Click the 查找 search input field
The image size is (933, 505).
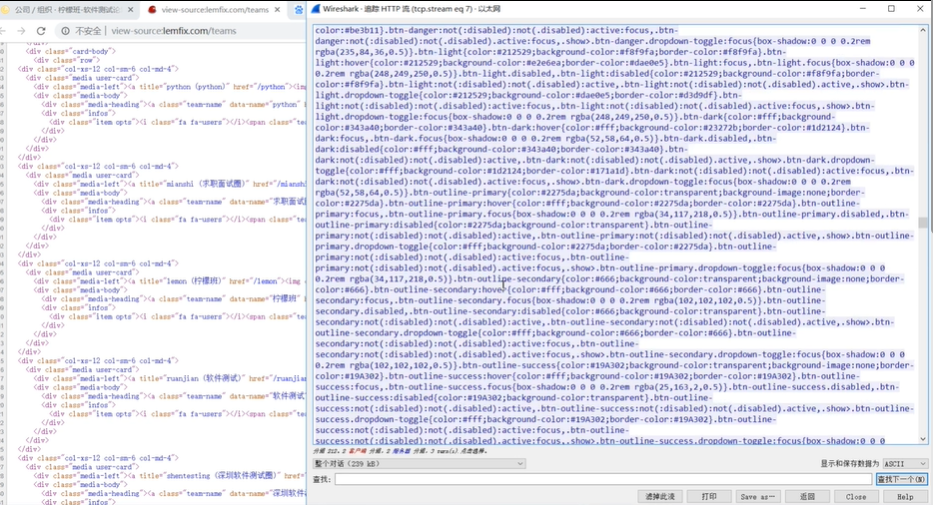click(603, 479)
